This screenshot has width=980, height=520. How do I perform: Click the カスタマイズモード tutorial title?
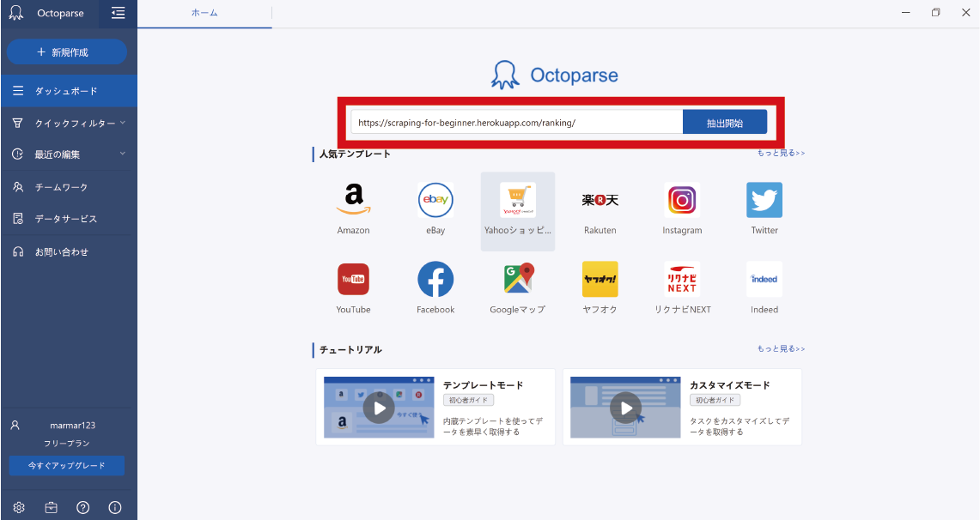tap(730, 385)
